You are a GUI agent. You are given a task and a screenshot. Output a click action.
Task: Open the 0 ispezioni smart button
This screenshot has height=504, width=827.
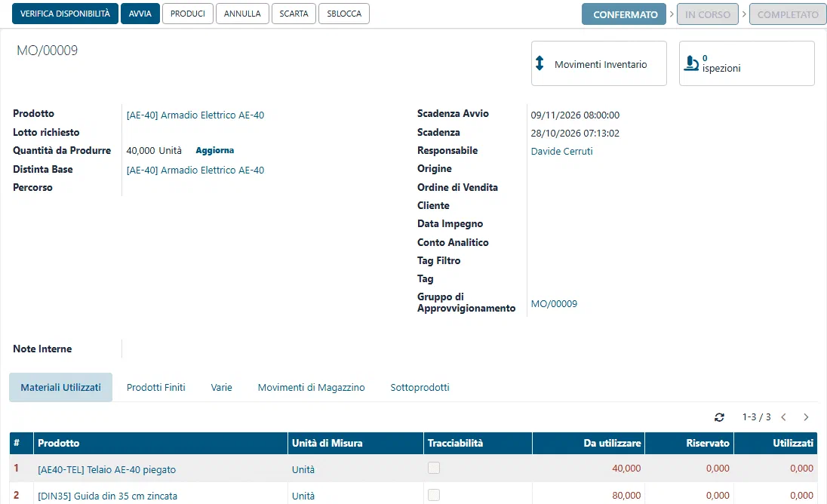click(x=747, y=63)
